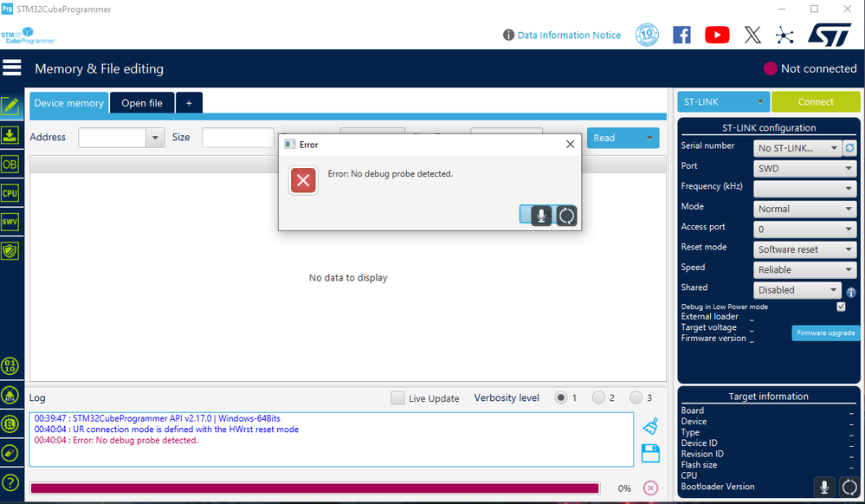Open the security panel with shield icon
Image resolution: width=865 pixels, height=504 pixels.
(x=10, y=250)
